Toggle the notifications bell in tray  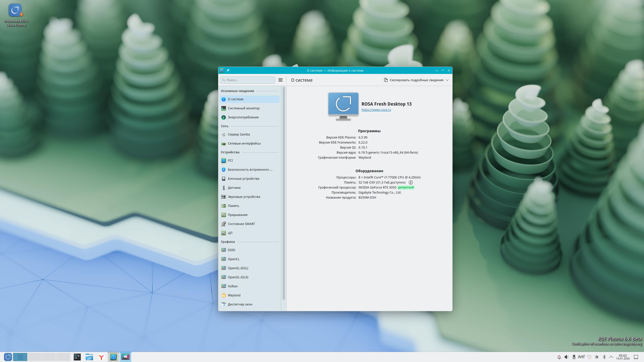[559, 357]
